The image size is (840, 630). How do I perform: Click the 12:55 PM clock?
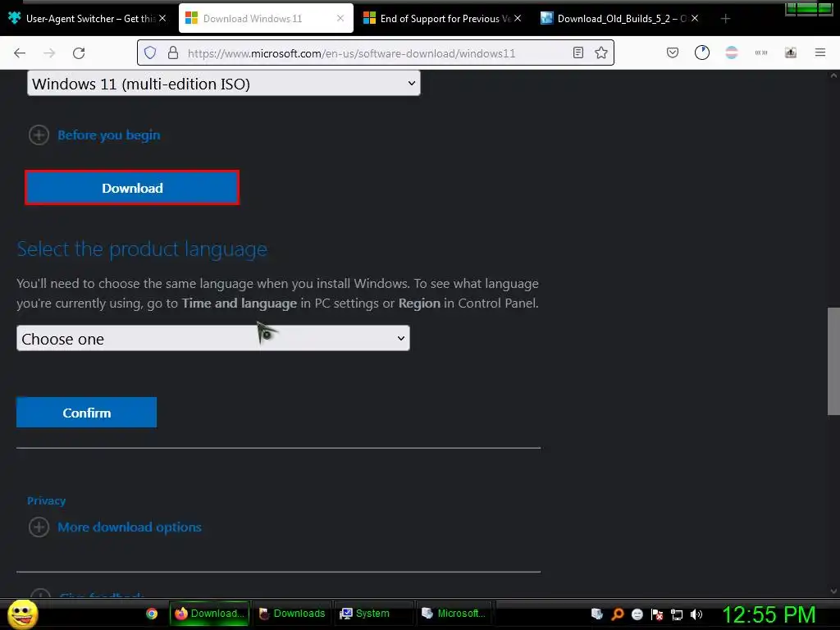pyautogui.click(x=769, y=614)
